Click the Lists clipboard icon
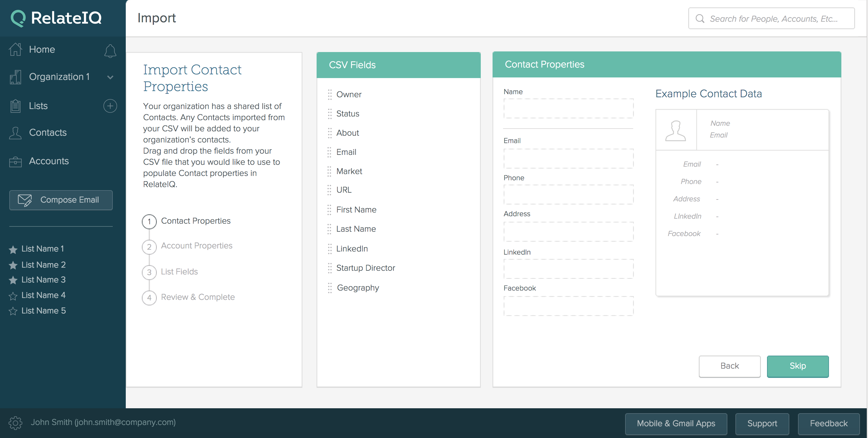Image resolution: width=868 pixels, height=438 pixels. 15,106
